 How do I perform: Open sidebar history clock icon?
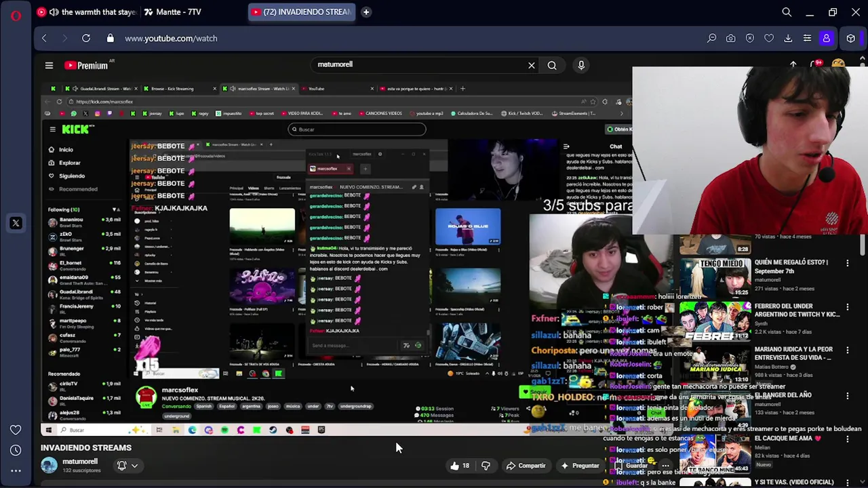[16, 450]
